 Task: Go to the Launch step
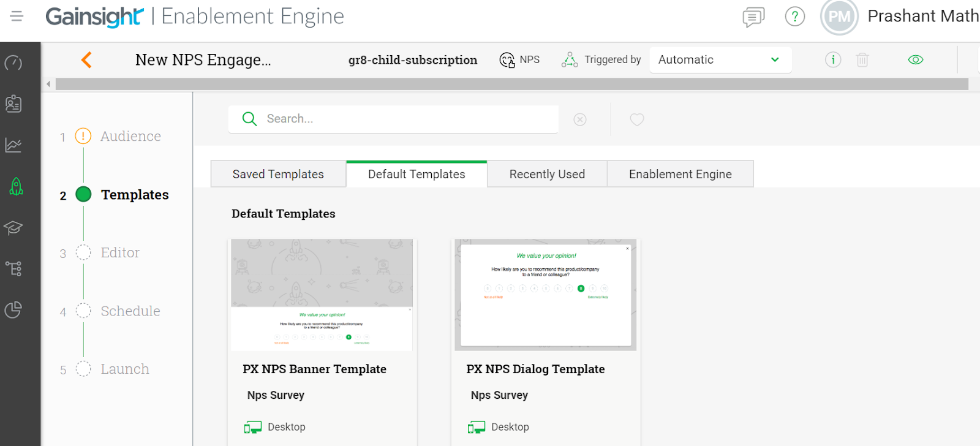coord(125,369)
